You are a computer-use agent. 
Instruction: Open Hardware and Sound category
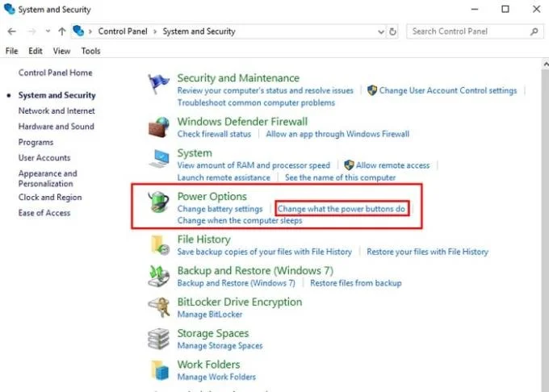(x=56, y=127)
